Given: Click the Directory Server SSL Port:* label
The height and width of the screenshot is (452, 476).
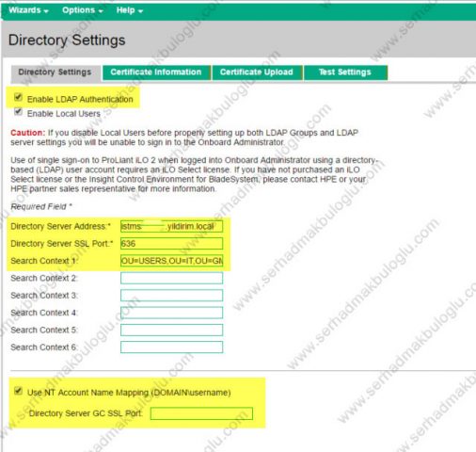Looking at the screenshot, I should click(x=62, y=244).
